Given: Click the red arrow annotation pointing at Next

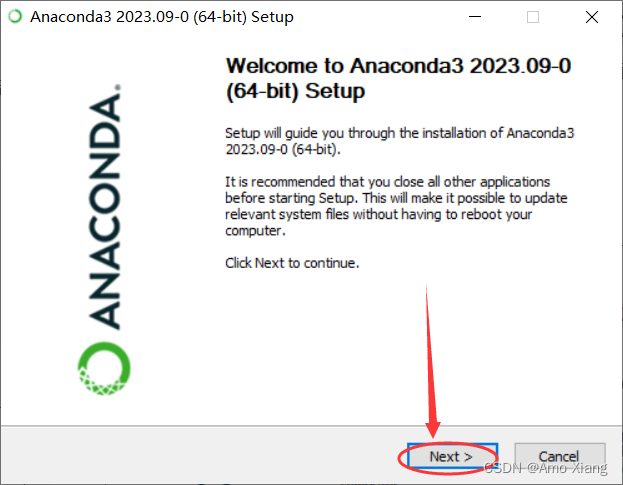Looking at the screenshot, I should click(x=431, y=361).
